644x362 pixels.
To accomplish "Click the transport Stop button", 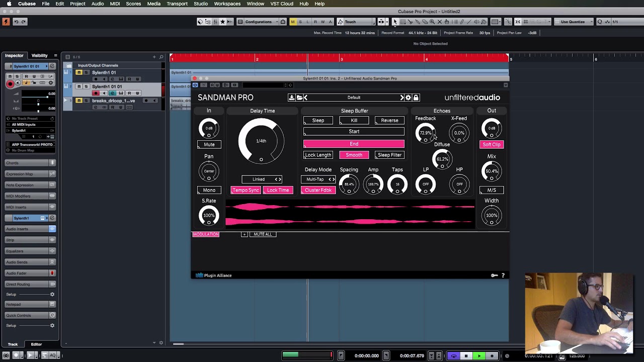I will [x=466, y=356].
